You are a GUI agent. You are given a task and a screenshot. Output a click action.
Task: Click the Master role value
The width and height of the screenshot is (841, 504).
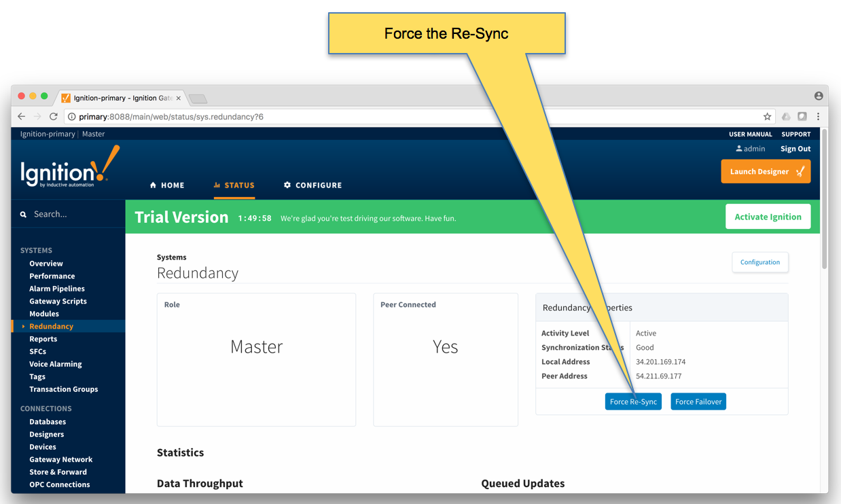[x=257, y=347]
